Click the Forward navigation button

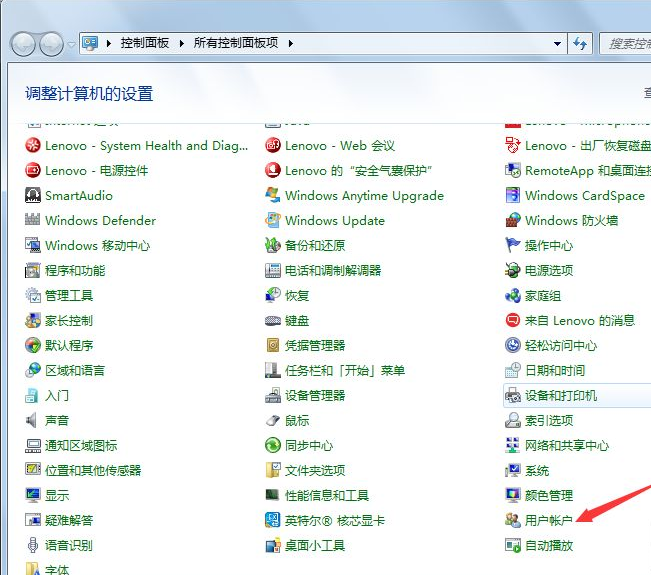click(x=51, y=44)
